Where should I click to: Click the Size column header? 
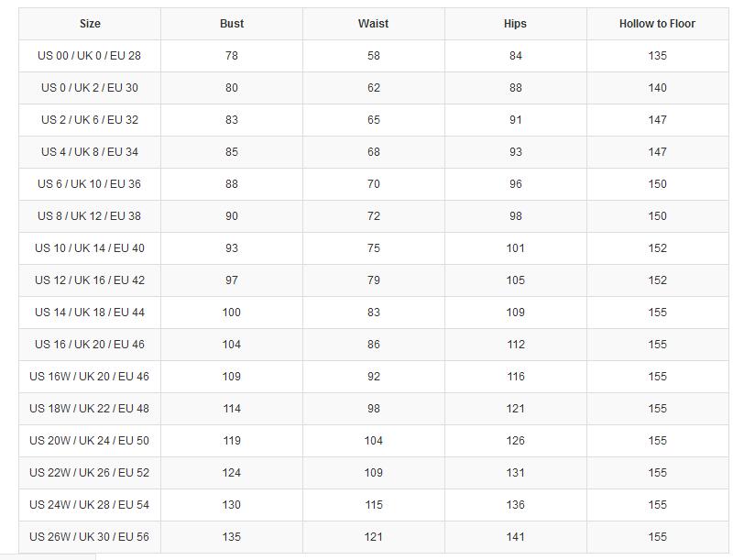pyautogui.click(x=90, y=24)
